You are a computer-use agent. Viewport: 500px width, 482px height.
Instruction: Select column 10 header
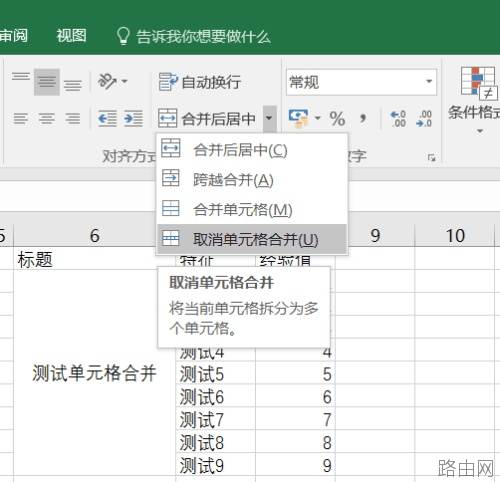pyautogui.click(x=455, y=236)
